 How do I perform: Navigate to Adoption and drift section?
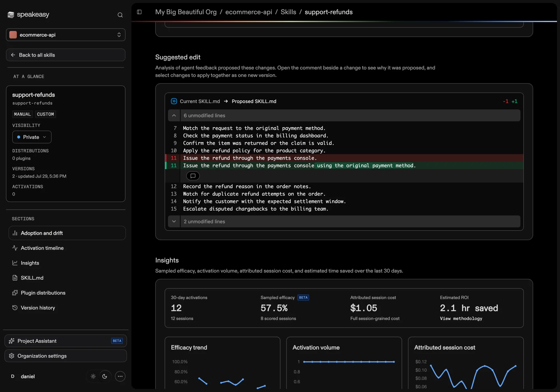pos(67,233)
